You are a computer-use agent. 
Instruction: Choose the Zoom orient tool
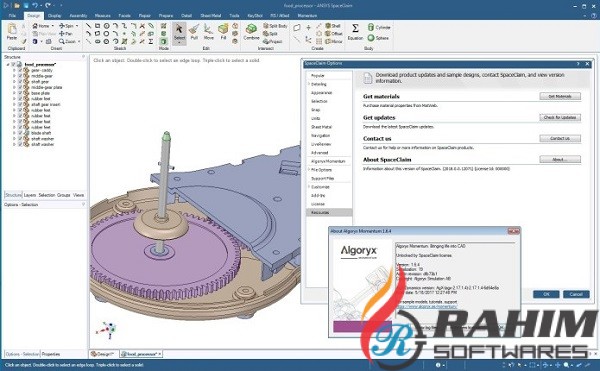tap(67, 41)
